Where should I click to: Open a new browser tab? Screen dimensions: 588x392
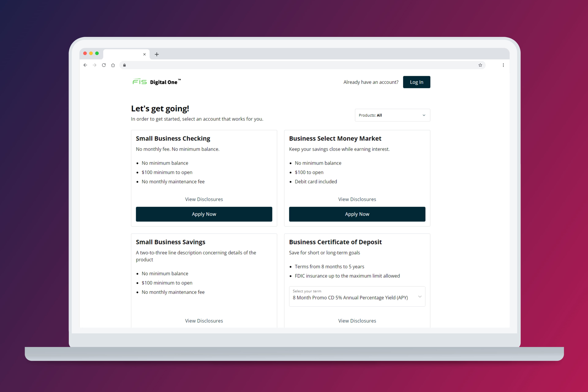[157, 54]
